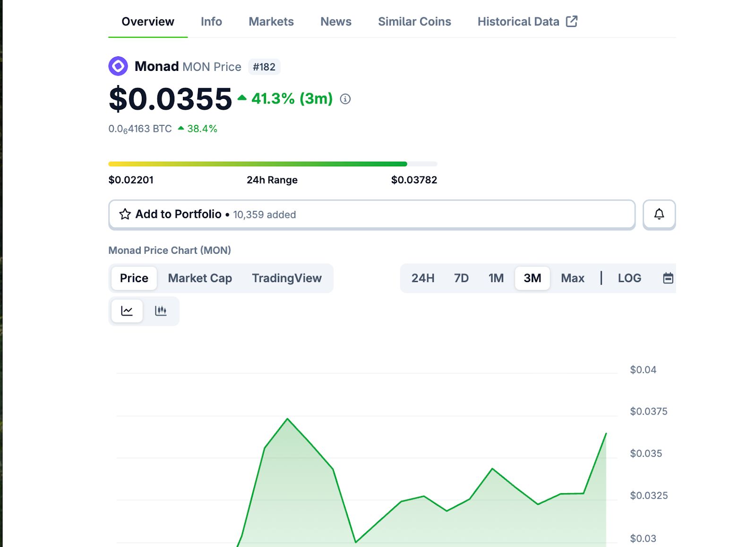Click the info icon beside the 41.3% change

345,99
